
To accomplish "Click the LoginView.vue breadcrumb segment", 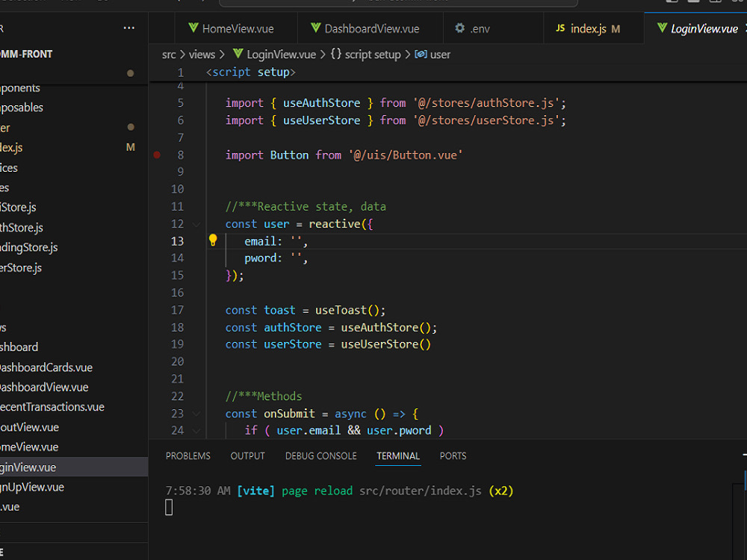I will pyautogui.click(x=281, y=55).
